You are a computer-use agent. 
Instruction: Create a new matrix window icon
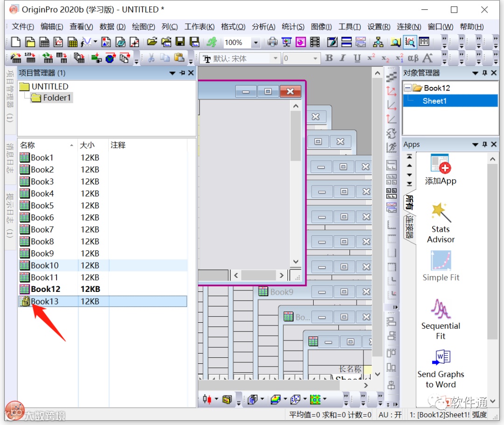pos(73,42)
